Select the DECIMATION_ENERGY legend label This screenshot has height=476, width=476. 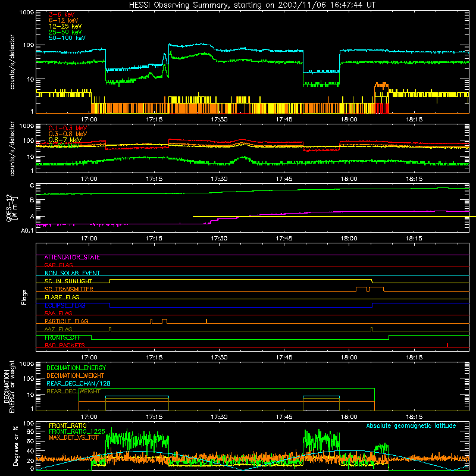pos(76,368)
